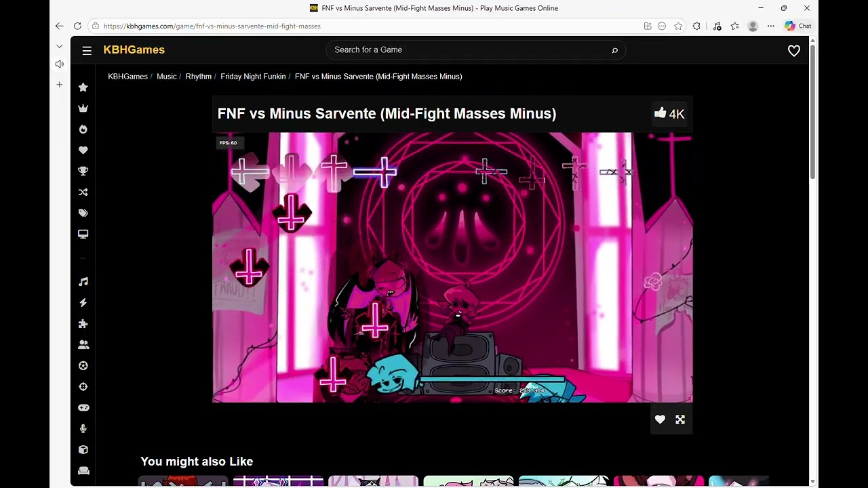
Task: Go to KBHGames breadcrumb link
Action: [x=127, y=77]
